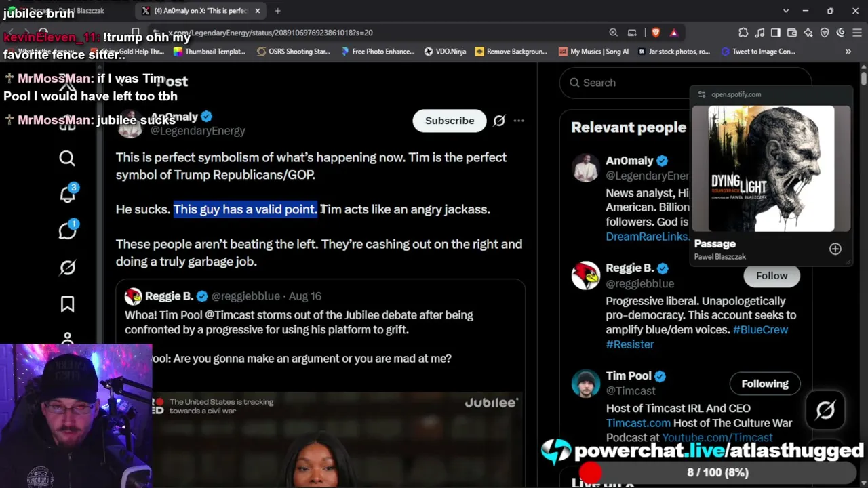Click the install/cast screen icon in address bar
The height and width of the screenshot is (488, 868).
coord(632,33)
